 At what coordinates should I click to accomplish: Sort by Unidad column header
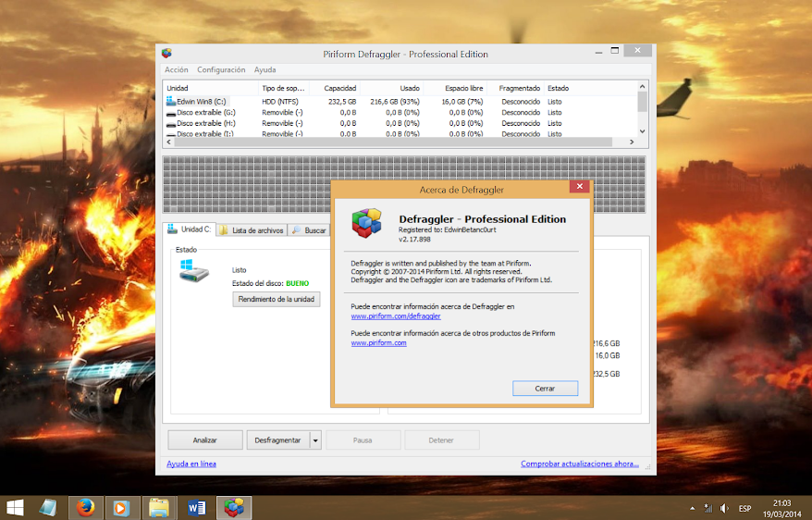[x=211, y=88]
